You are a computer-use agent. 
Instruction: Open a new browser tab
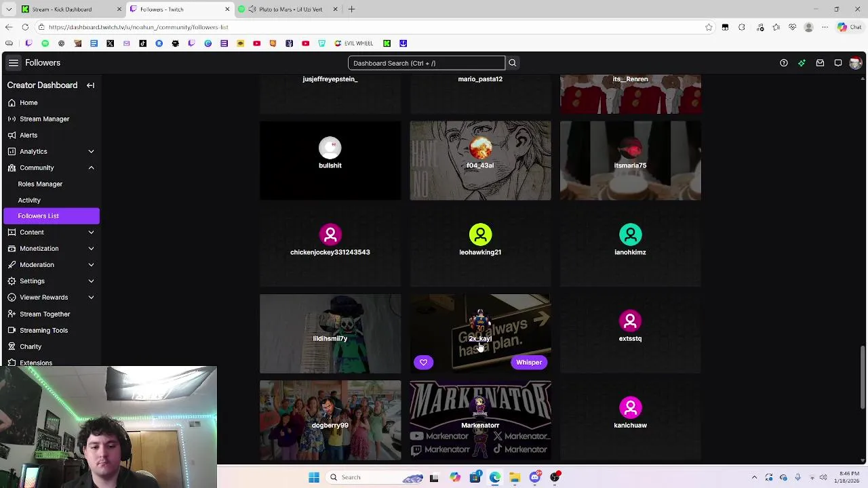[351, 9]
